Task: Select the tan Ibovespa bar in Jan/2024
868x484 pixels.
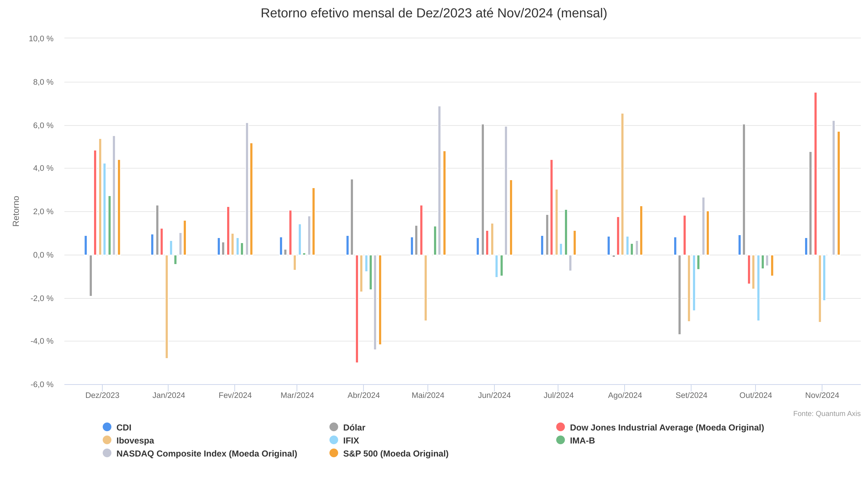Action: [167, 307]
